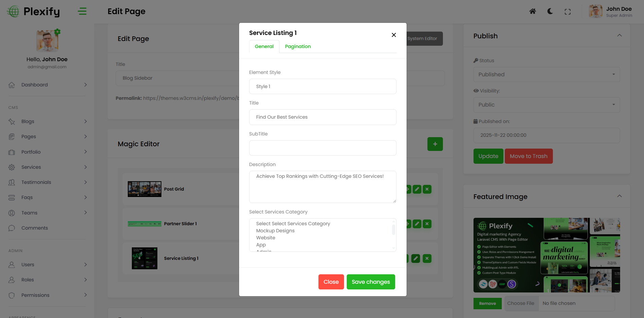Click the gear icon on the profile avatar
Viewport: 644px width, 318px height.
point(58,32)
